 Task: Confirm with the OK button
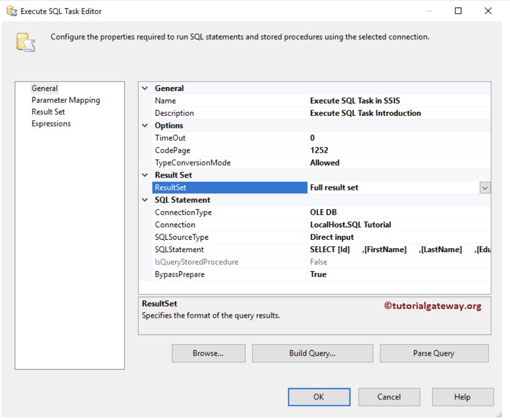pyautogui.click(x=319, y=397)
